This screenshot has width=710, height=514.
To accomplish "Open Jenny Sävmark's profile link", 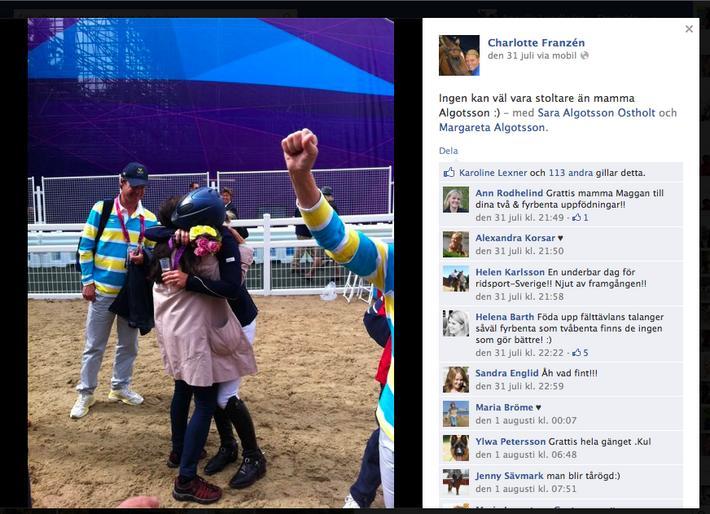I will tap(509, 476).
